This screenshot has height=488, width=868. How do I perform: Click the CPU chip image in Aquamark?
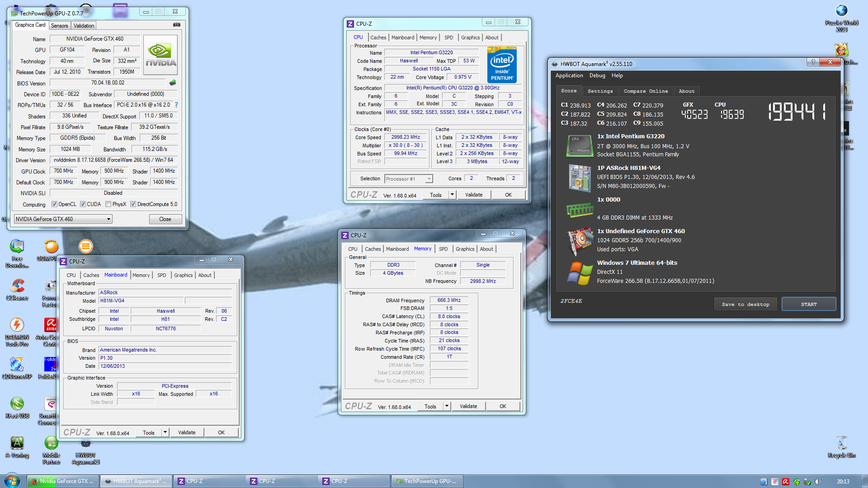pos(580,145)
